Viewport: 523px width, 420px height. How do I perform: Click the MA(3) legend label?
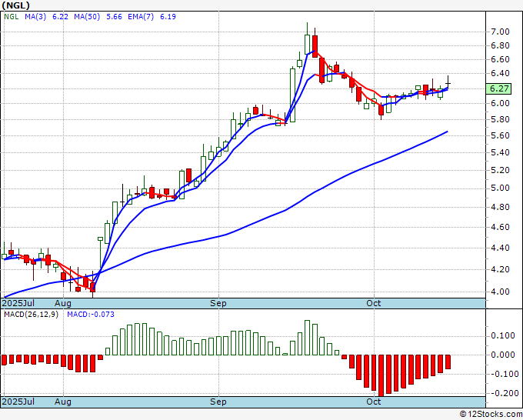click(x=35, y=17)
